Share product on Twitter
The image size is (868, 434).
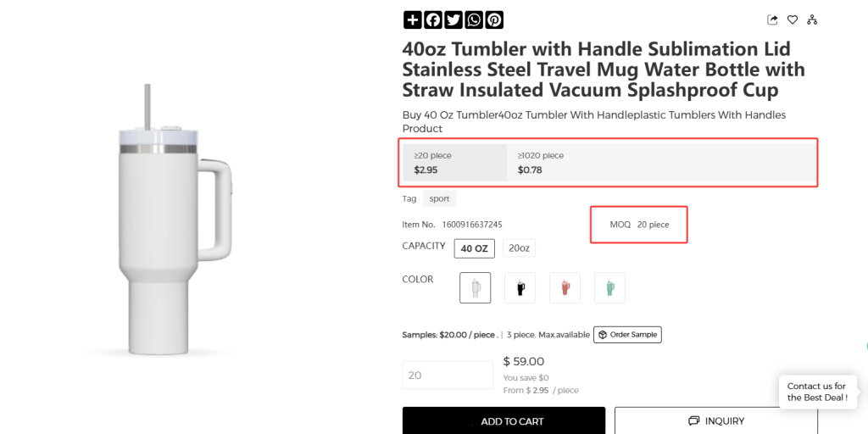(x=453, y=20)
